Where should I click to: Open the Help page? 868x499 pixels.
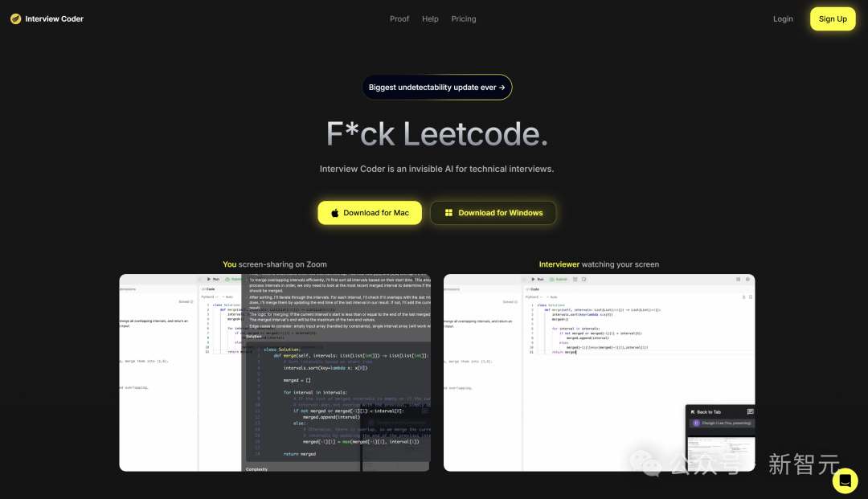[x=430, y=18]
